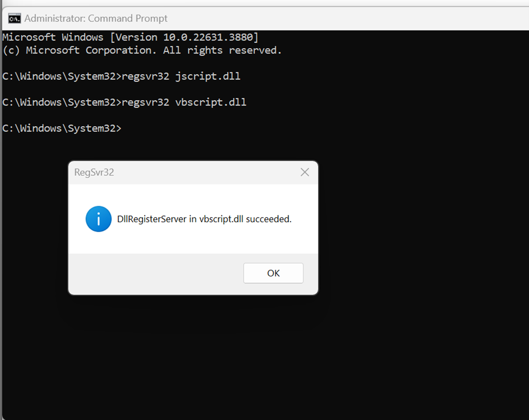Click the word "succeeded." in the dialog

click(x=268, y=219)
